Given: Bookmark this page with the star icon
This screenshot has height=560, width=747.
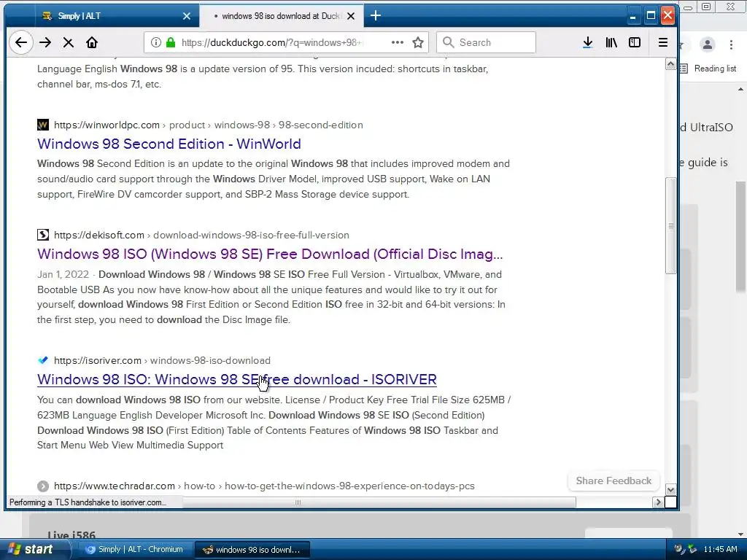Looking at the screenshot, I should [x=418, y=42].
